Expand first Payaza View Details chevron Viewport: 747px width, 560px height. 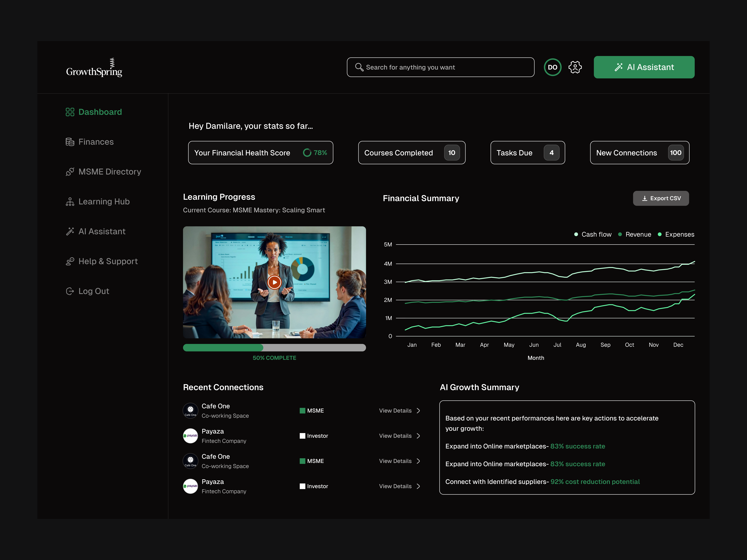[x=418, y=436]
